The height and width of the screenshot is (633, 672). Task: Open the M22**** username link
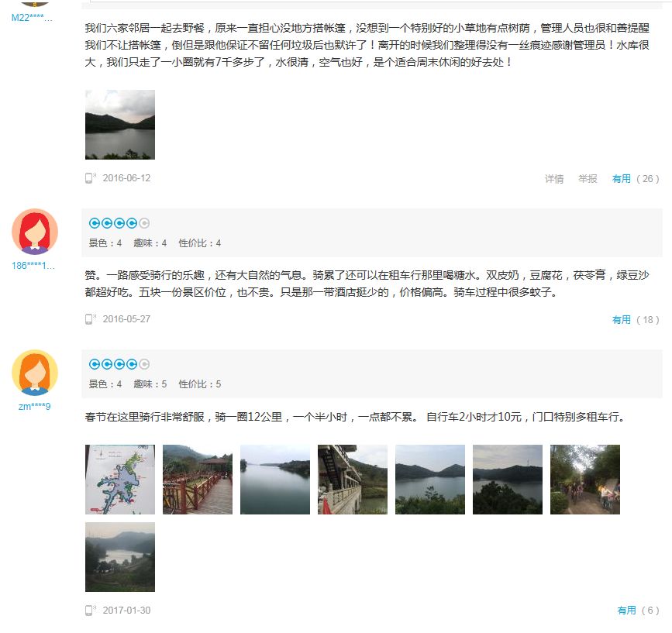pos(32,18)
